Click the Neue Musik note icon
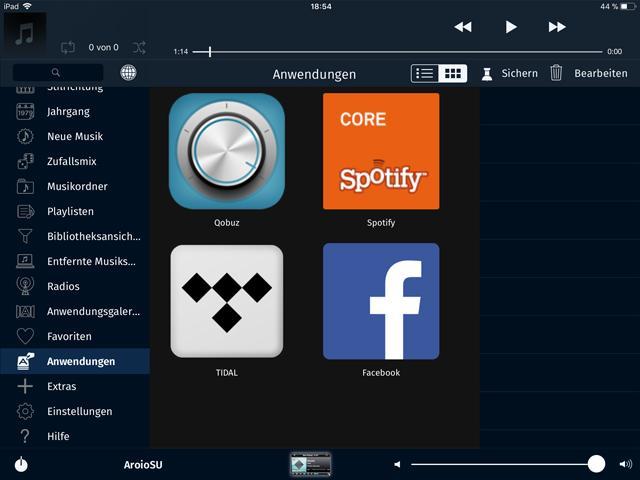The width and height of the screenshot is (640, 480). click(x=25, y=136)
